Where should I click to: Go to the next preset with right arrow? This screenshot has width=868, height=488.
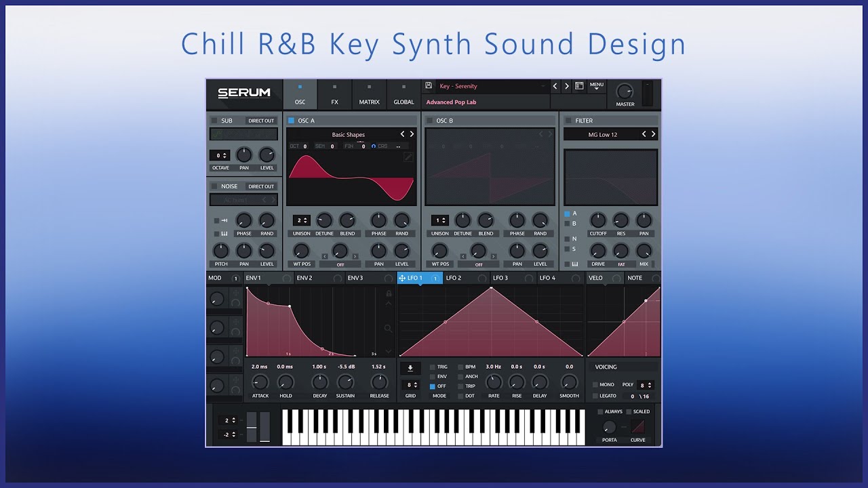coord(567,86)
